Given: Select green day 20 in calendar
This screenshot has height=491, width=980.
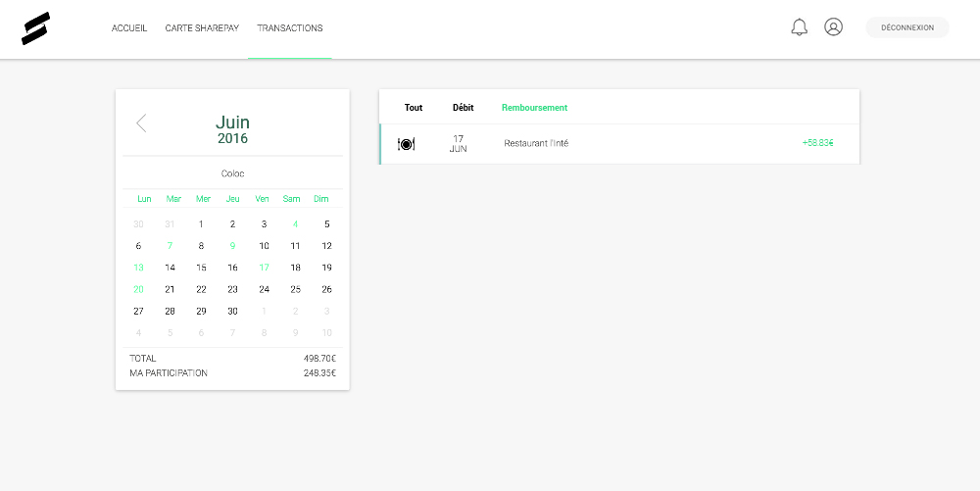Looking at the screenshot, I should click(138, 289).
